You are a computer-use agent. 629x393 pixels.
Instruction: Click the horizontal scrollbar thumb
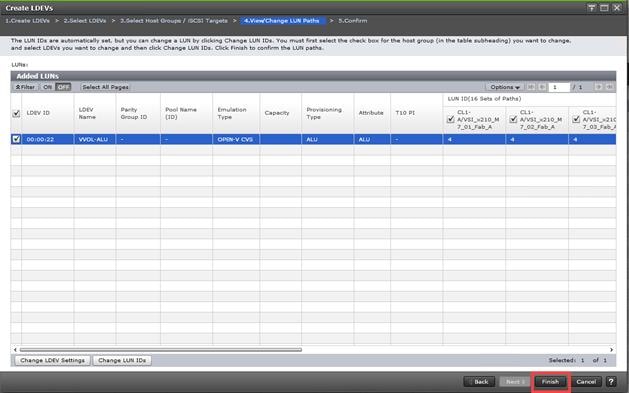click(x=160, y=350)
